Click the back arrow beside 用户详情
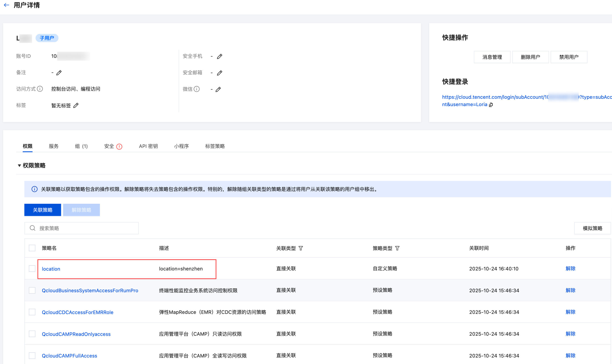 [x=7, y=5]
